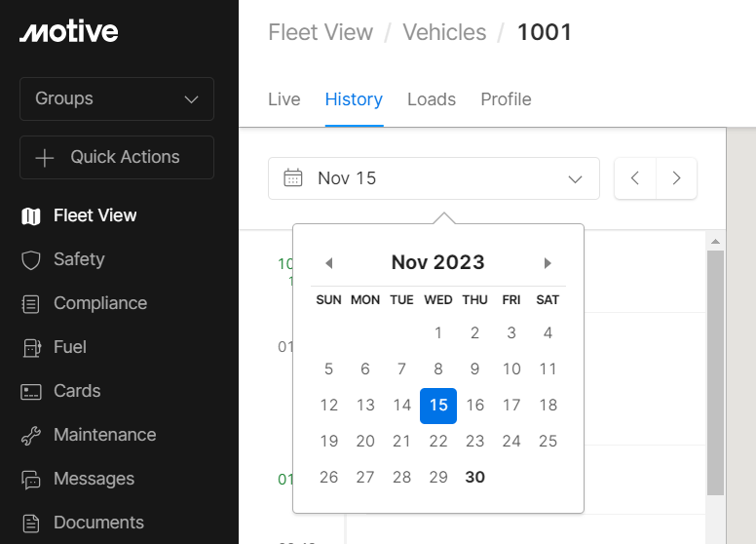Step to the previous day arrow button
This screenshot has height=544, width=756.
[635, 178]
